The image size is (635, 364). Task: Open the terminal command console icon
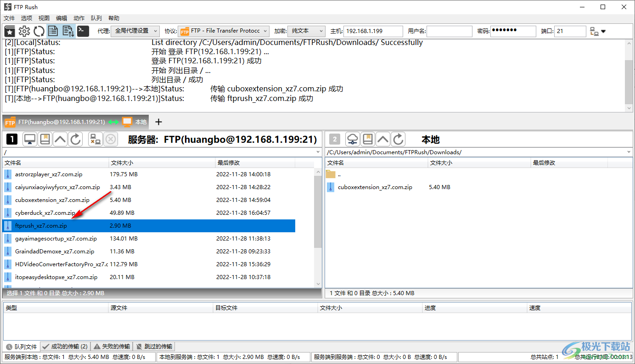(x=83, y=31)
